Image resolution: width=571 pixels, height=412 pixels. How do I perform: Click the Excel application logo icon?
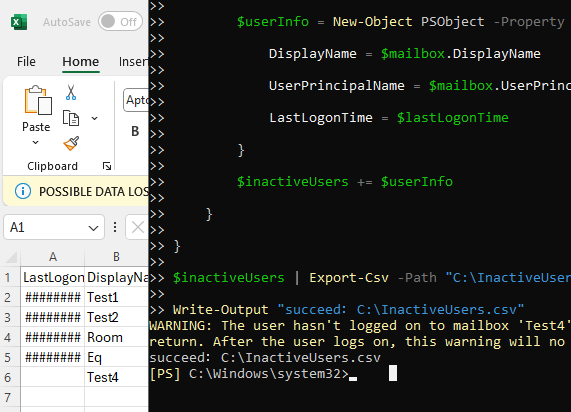pos(19,22)
